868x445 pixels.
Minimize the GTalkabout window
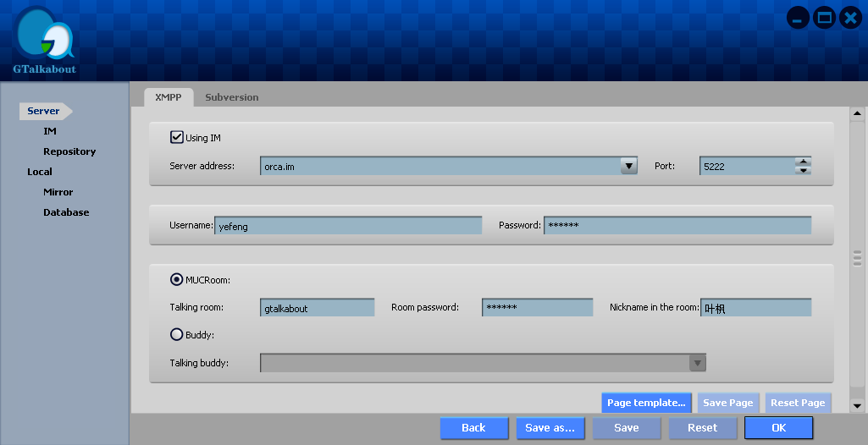pyautogui.click(x=798, y=19)
